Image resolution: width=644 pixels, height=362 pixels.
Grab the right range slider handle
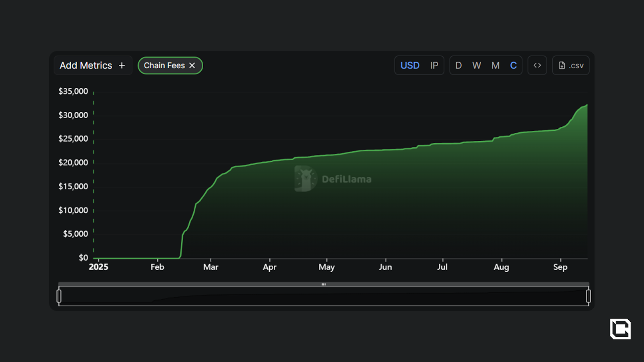588,296
